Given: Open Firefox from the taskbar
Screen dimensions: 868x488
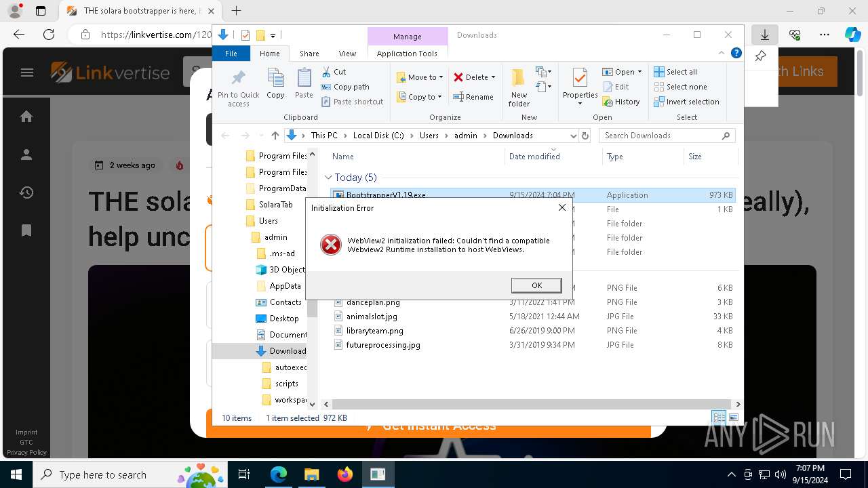Looking at the screenshot, I should click(344, 474).
